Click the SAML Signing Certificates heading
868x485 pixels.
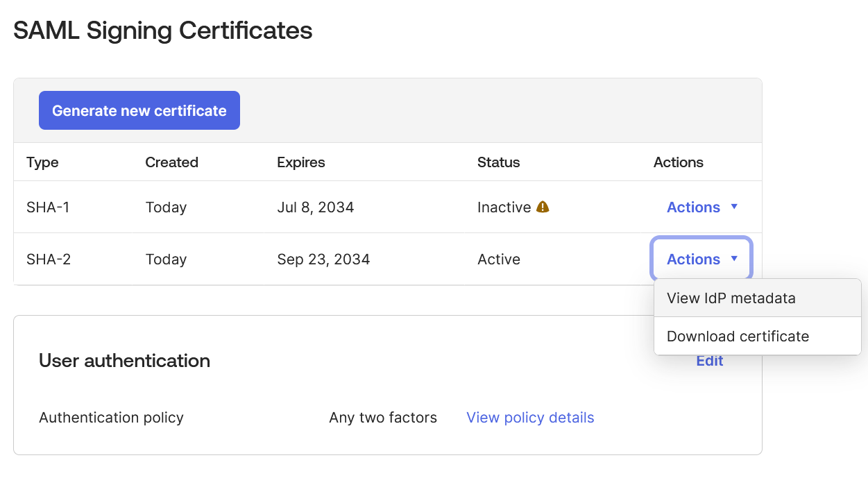[x=163, y=31]
